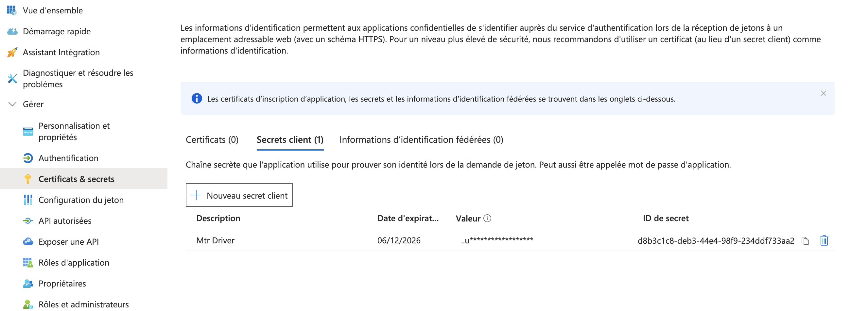Image resolution: width=868 pixels, height=311 pixels.
Task: Open Vue d'ensemble from sidebar icon
Action: [x=12, y=10]
